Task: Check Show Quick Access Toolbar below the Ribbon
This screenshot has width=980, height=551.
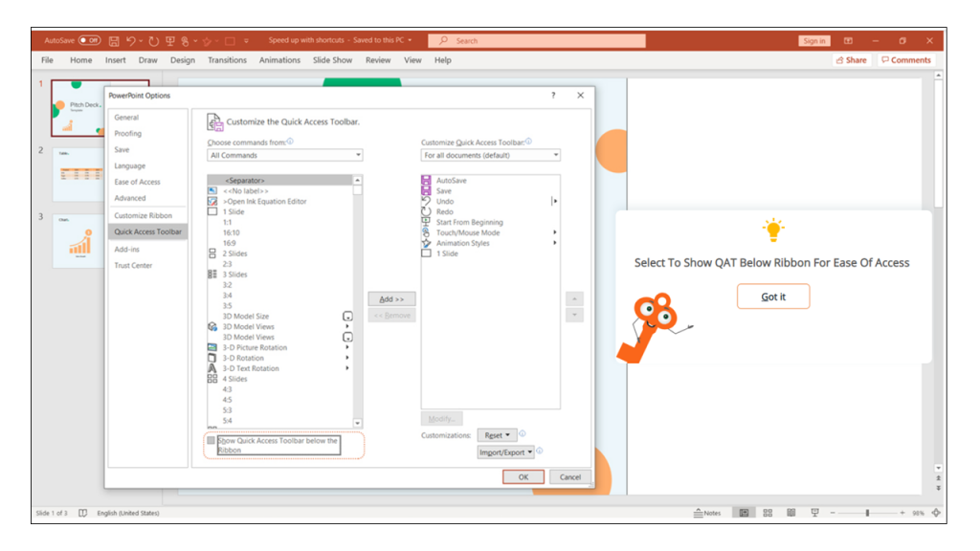Action: click(212, 441)
